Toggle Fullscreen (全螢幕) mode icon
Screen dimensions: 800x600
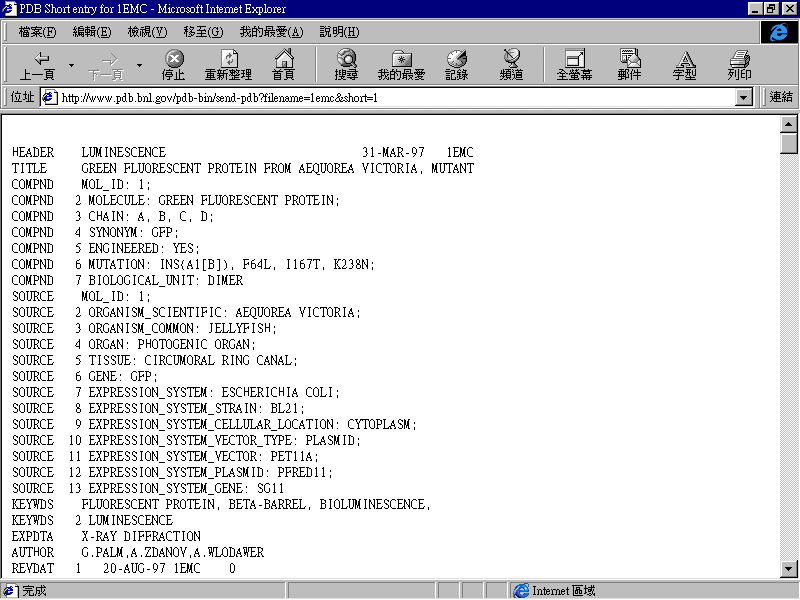click(574, 59)
